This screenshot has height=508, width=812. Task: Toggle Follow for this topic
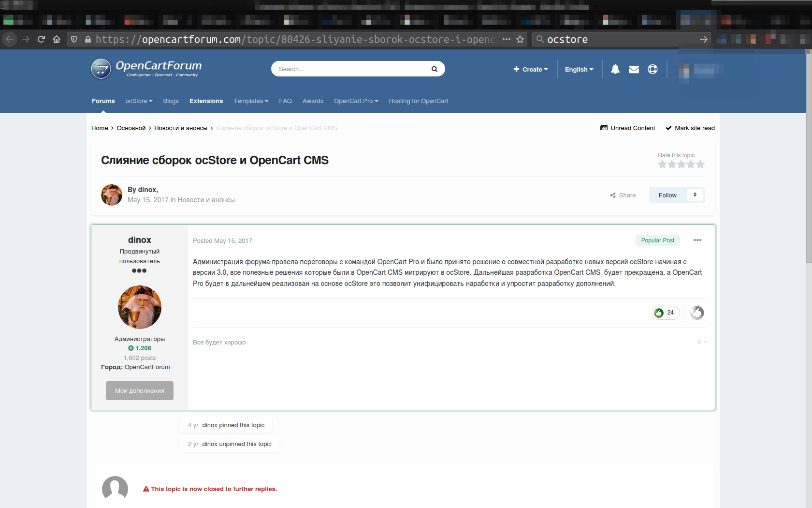click(x=667, y=195)
